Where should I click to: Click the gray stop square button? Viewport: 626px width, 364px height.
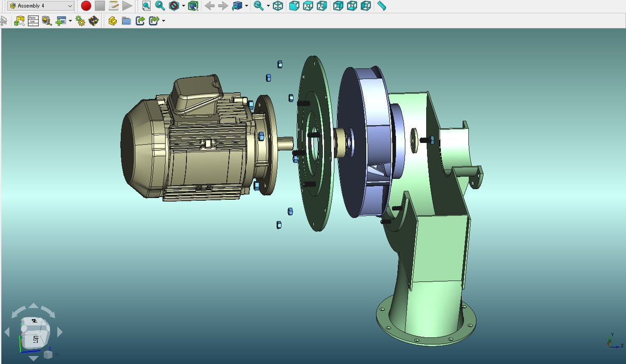[x=100, y=6]
